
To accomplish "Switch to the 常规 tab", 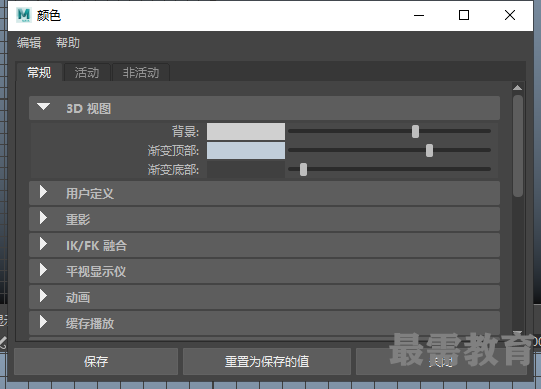I will [x=39, y=72].
